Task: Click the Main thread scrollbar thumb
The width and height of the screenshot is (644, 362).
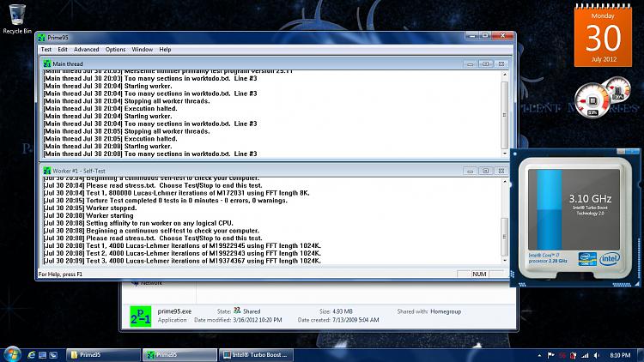Action: [505, 115]
